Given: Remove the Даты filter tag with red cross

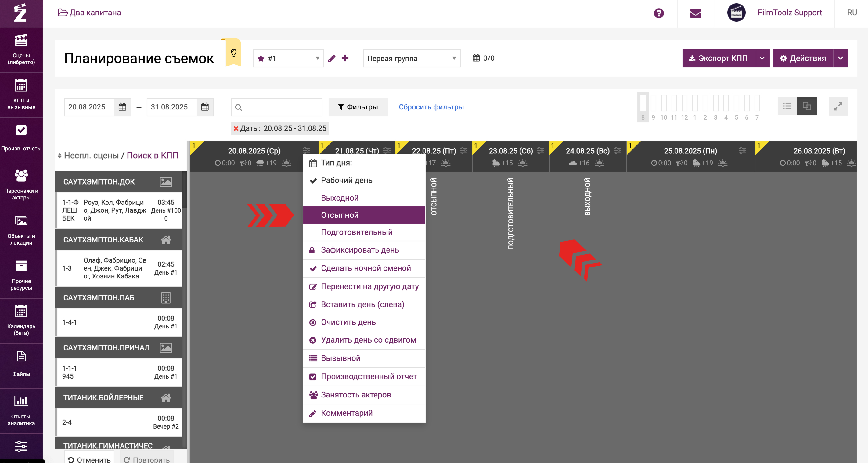Looking at the screenshot, I should 236,128.
